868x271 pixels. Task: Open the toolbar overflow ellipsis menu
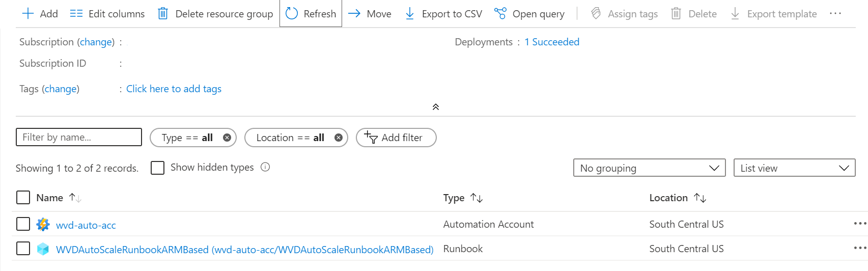tap(835, 14)
